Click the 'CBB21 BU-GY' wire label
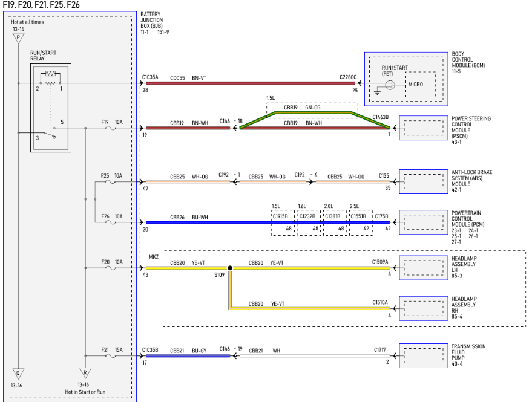The image size is (532, 402). 188,351
